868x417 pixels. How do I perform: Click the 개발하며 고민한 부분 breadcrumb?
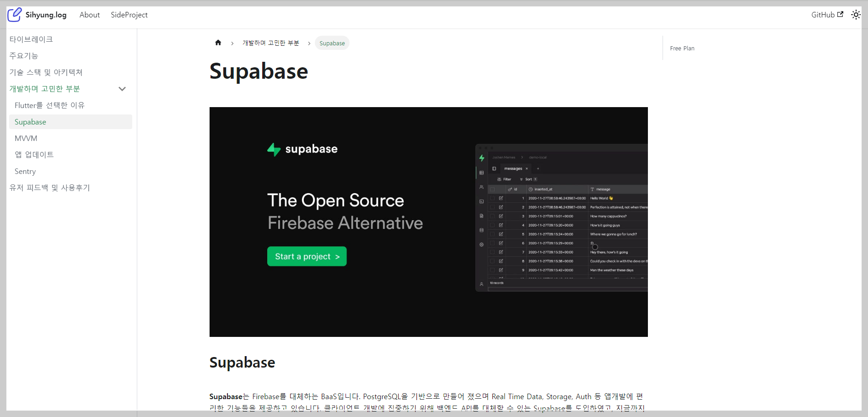pyautogui.click(x=270, y=43)
